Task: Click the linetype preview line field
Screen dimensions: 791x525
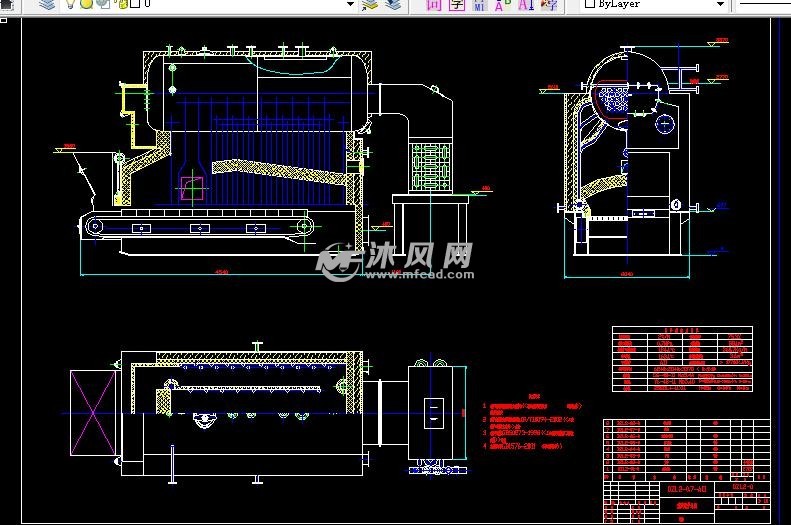Action: [x=764, y=4]
